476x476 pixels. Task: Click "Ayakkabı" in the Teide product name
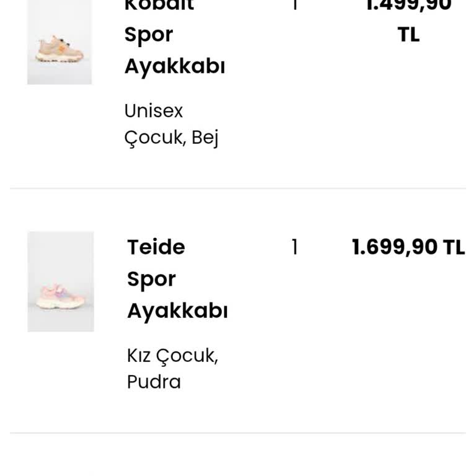click(x=177, y=311)
